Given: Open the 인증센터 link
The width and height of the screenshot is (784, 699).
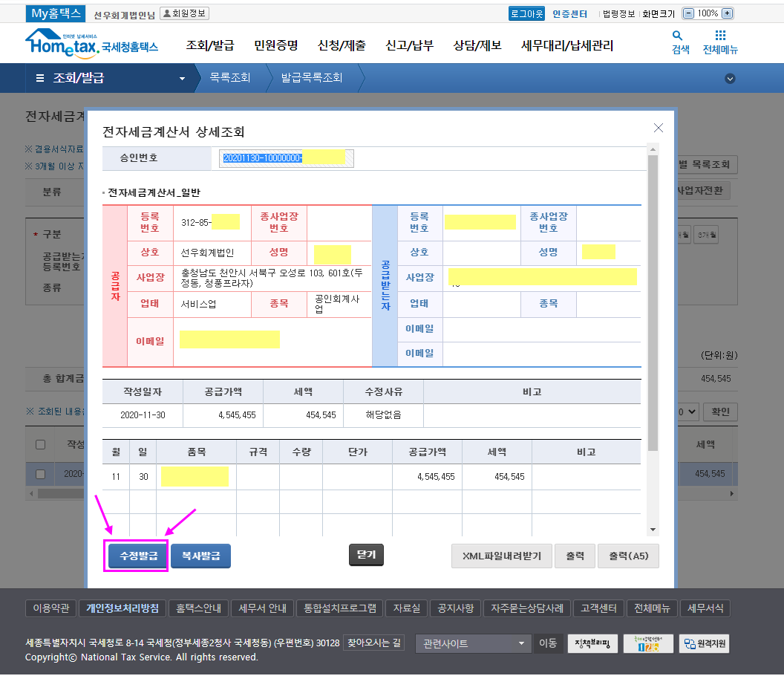Looking at the screenshot, I should click(x=569, y=13).
